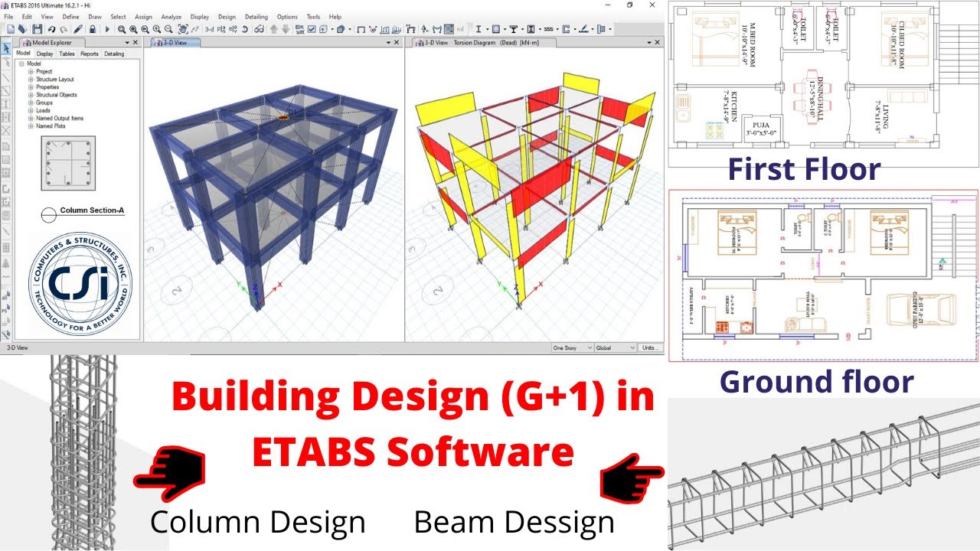Expand the Structure Layout tree node
Image resolution: width=980 pixels, height=551 pixels.
[x=31, y=79]
